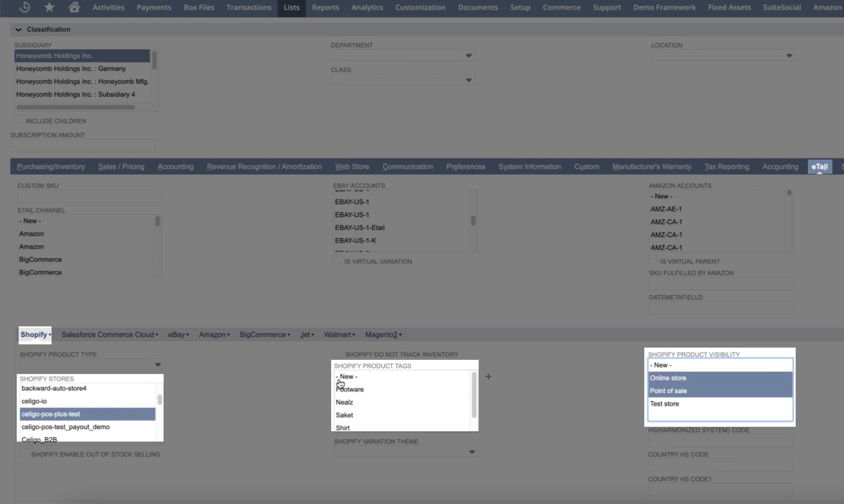Select the eTail tab
The height and width of the screenshot is (504, 844).
tap(820, 167)
